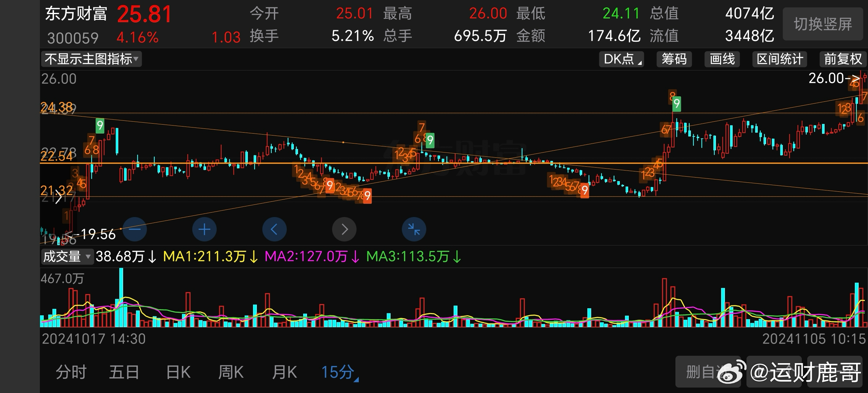Move chart left with blue arrow button
868x393 pixels.
tap(274, 230)
